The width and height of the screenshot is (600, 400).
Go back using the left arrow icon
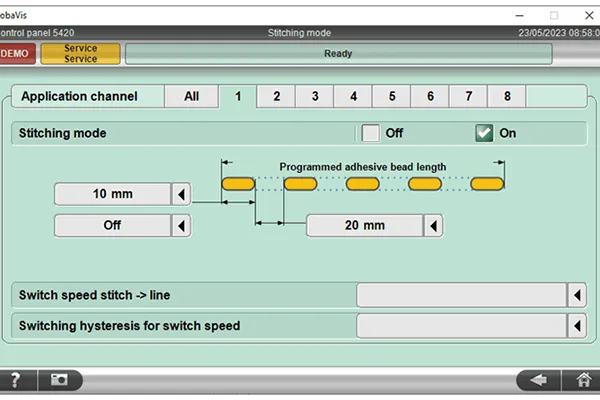click(539, 380)
